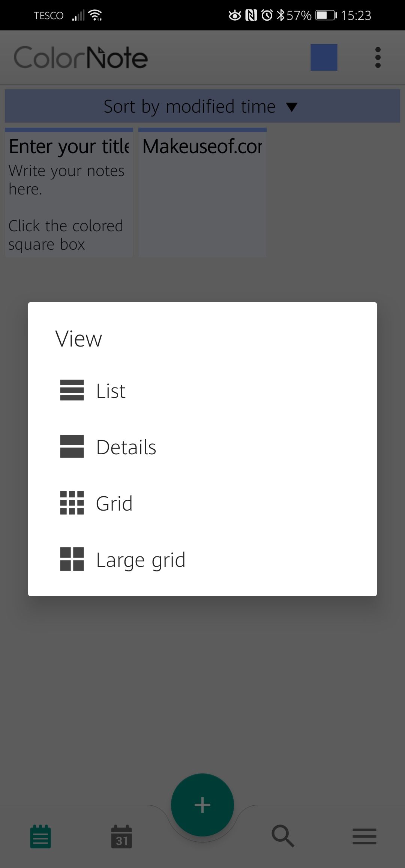Open the hamburger menu icon
405x868 pixels.
pos(364,836)
